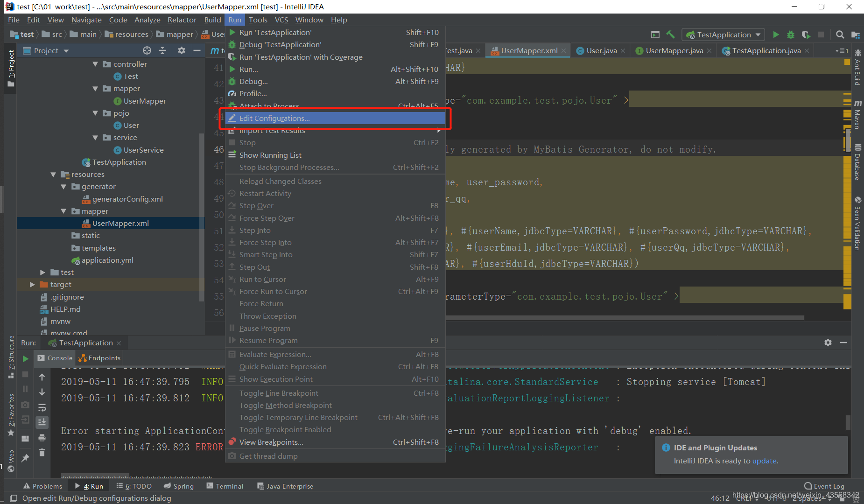Open the Event Log
This screenshot has height=504, width=864.
[824, 486]
